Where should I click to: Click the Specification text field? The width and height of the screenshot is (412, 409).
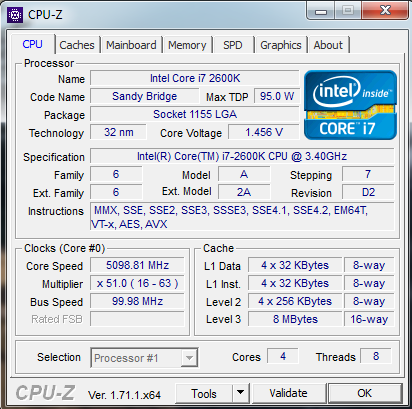[242, 156]
